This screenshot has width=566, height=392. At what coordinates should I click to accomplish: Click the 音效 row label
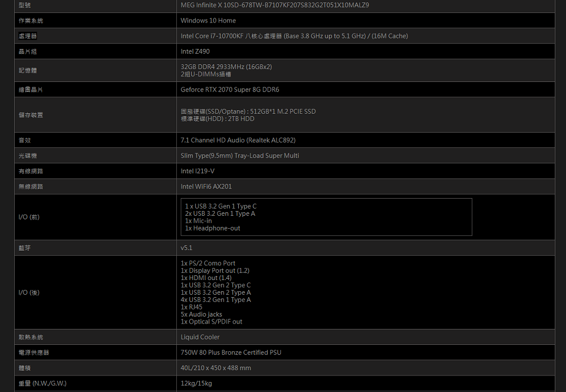(25, 140)
